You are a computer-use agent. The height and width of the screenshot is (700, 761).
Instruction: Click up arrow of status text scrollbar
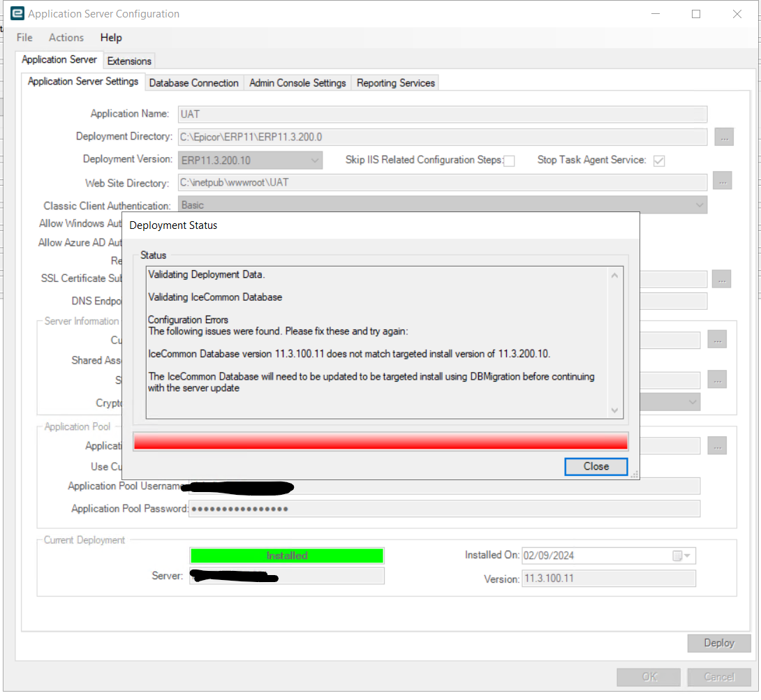tap(614, 276)
